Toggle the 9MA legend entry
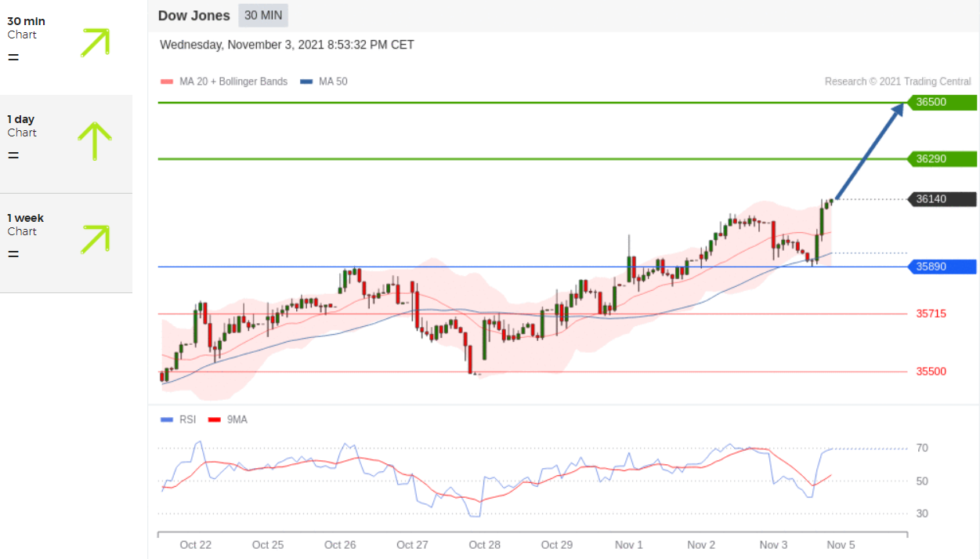980x559 pixels. (228, 419)
